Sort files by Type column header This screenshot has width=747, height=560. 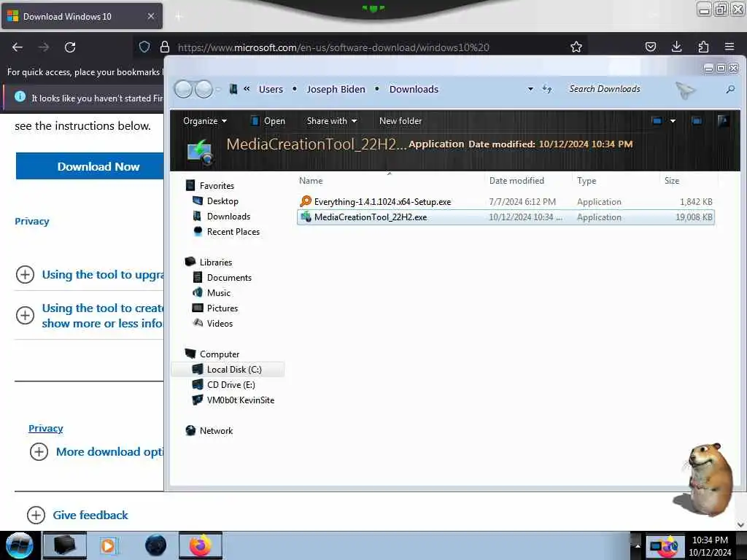coord(587,181)
